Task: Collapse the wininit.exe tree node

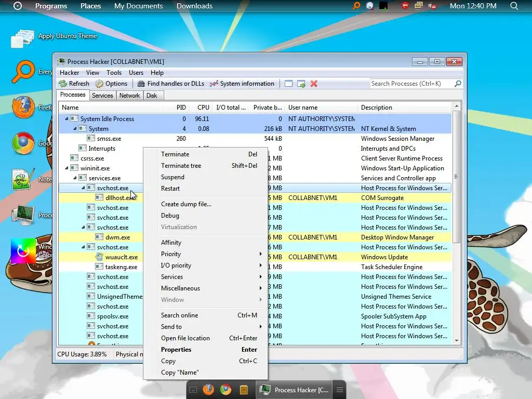Action: coord(66,168)
